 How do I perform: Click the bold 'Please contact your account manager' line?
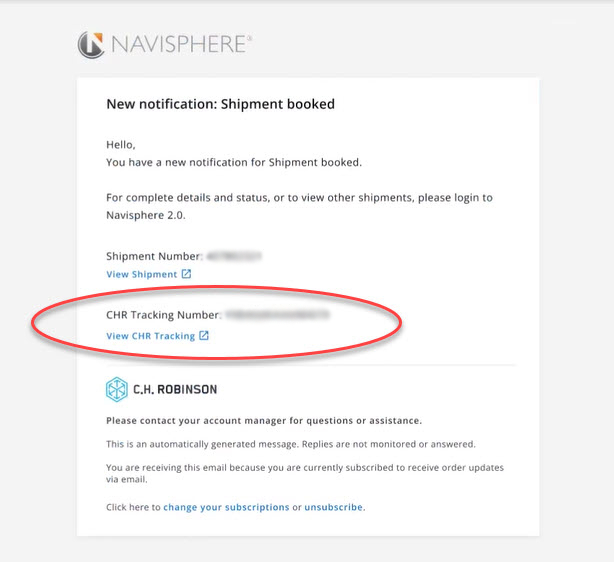tap(263, 420)
